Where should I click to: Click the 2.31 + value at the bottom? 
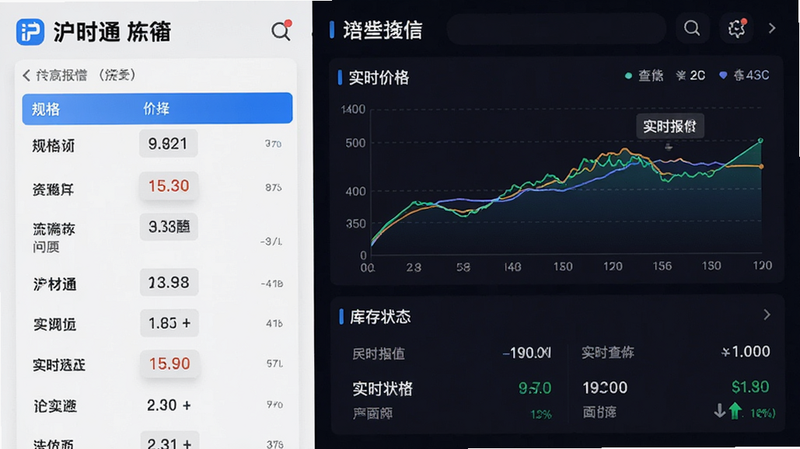tap(169, 443)
